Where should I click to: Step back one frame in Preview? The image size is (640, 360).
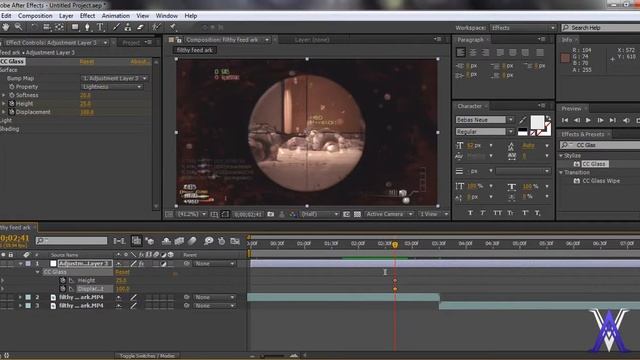(x=576, y=120)
